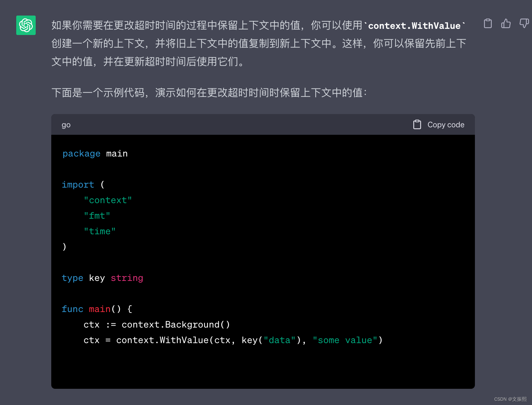Copy the whole response with clipboard icon
Image resolution: width=532 pixels, height=405 pixels.
click(488, 24)
